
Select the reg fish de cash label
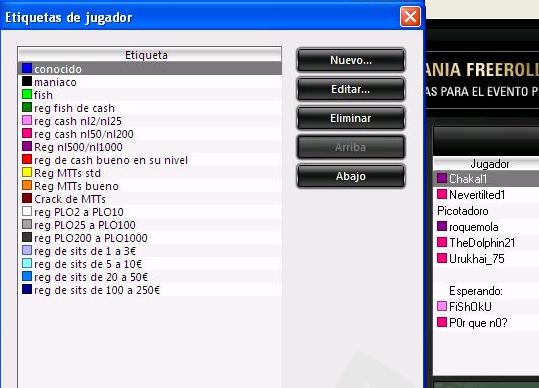click(x=150, y=108)
